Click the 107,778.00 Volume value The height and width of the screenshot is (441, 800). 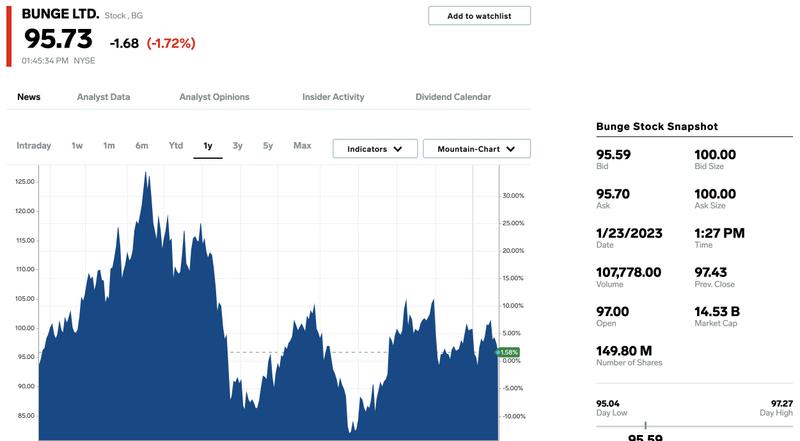(x=629, y=273)
